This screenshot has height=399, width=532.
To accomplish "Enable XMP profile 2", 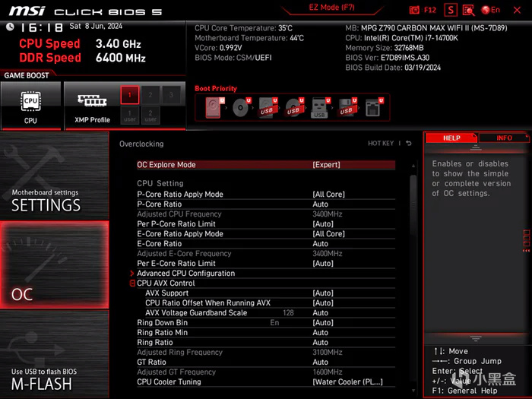I will point(150,95).
